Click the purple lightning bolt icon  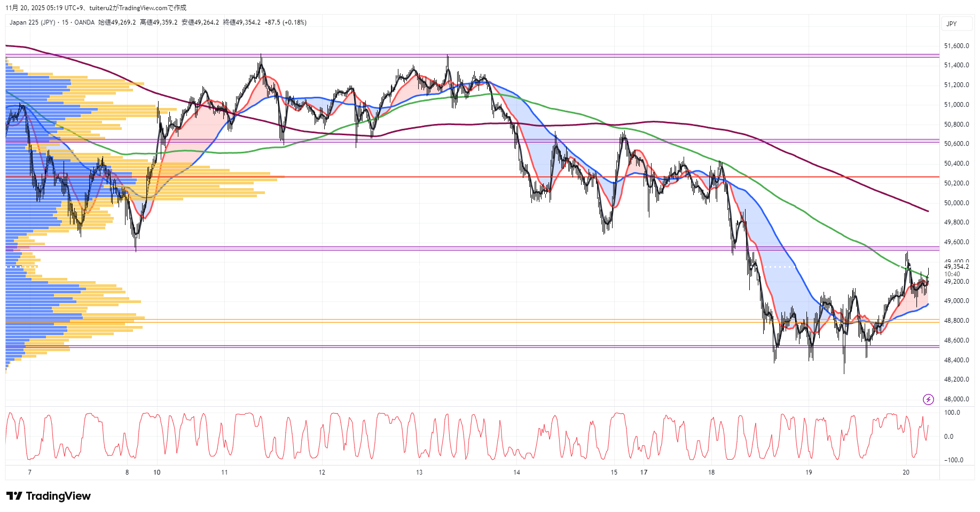tap(928, 399)
